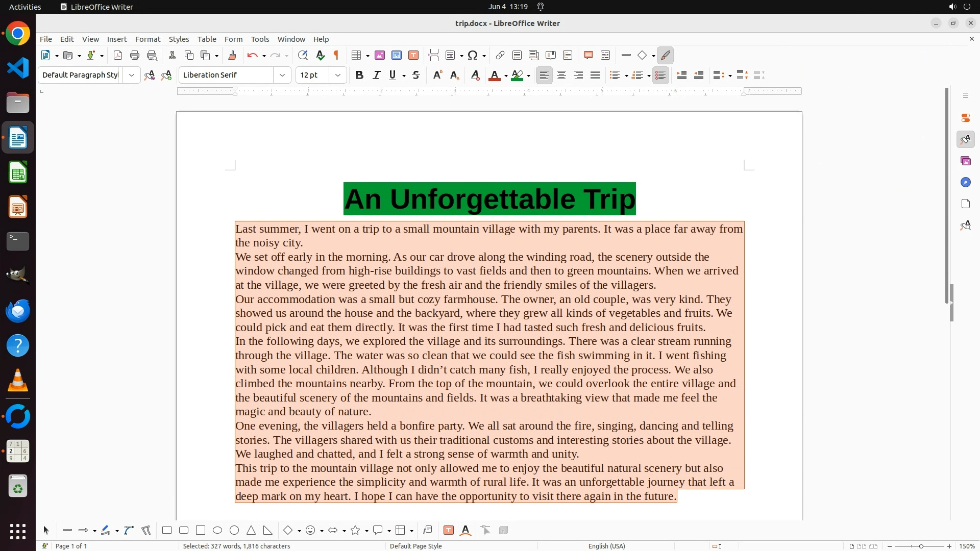Viewport: 980px width, 551px height.
Task: Click the Export as PDF icon
Action: tap(118, 56)
